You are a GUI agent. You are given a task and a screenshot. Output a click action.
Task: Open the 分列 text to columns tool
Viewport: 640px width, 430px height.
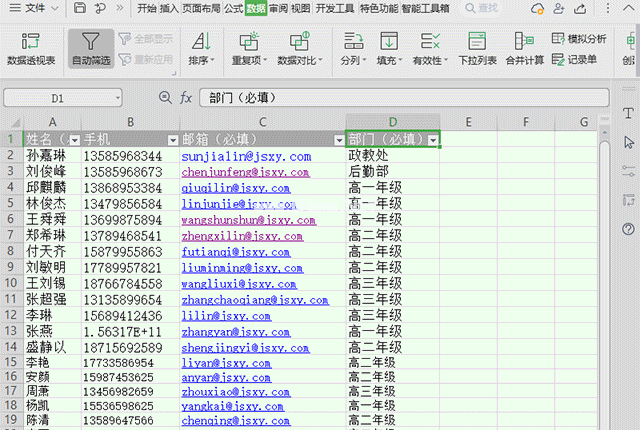tap(353, 49)
